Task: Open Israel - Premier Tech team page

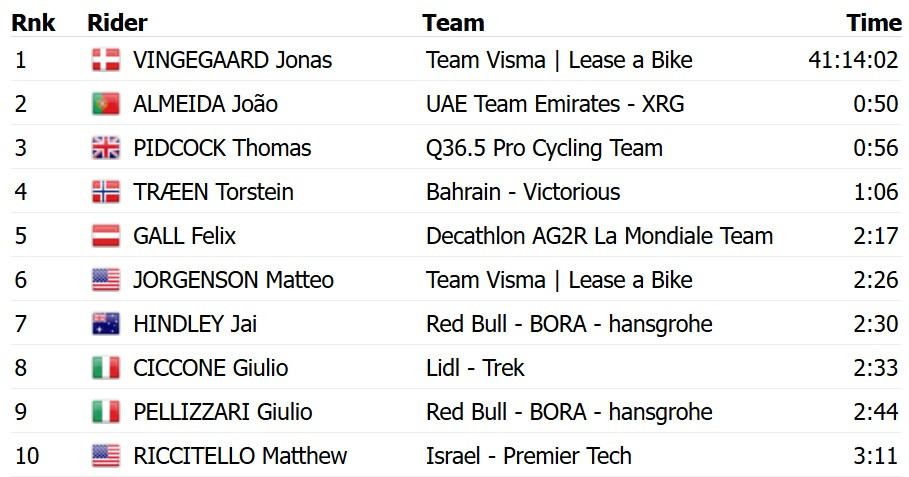Action: pos(529,456)
